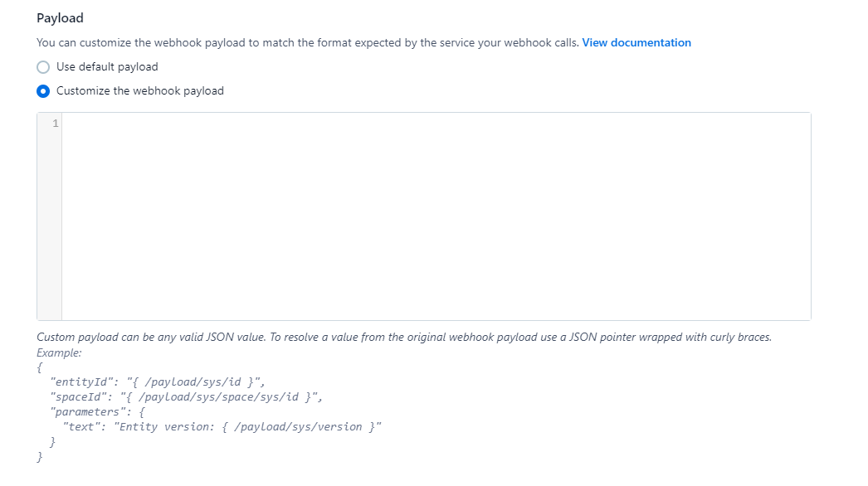
Task: Click the "text": "Entity version" example line
Action: pos(222,427)
